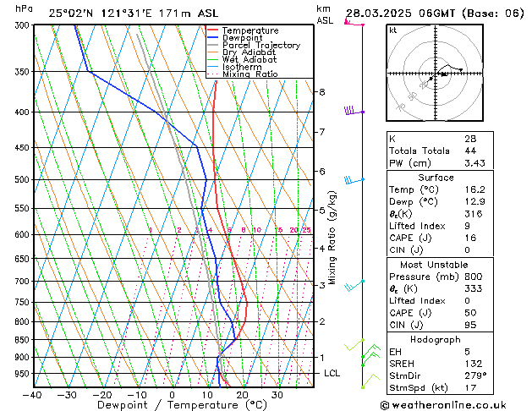Click the station coordinates title 25°02'N 121°31'E
532x411 pixels.
101,14
